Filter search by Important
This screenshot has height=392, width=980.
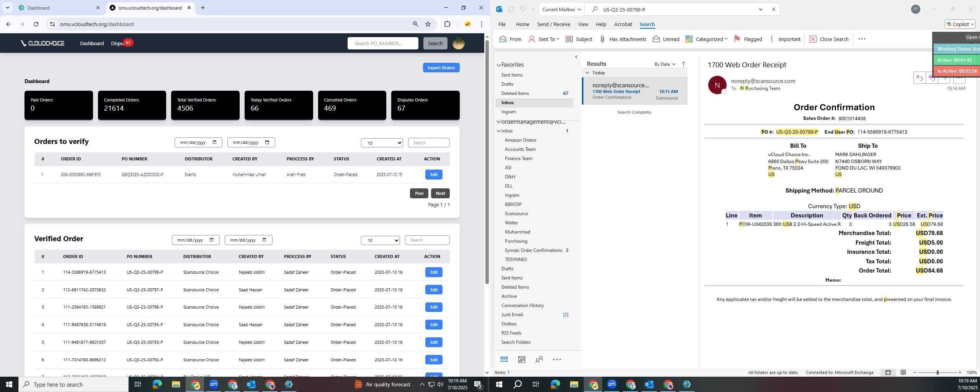coord(785,39)
